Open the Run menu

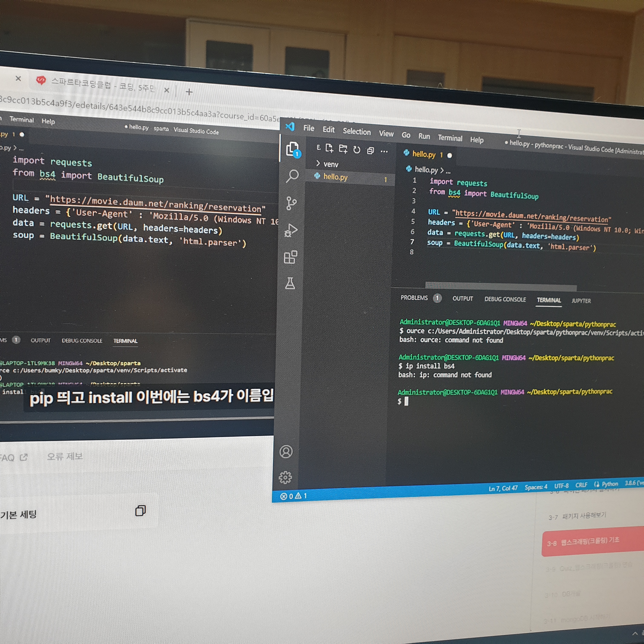[x=424, y=136]
